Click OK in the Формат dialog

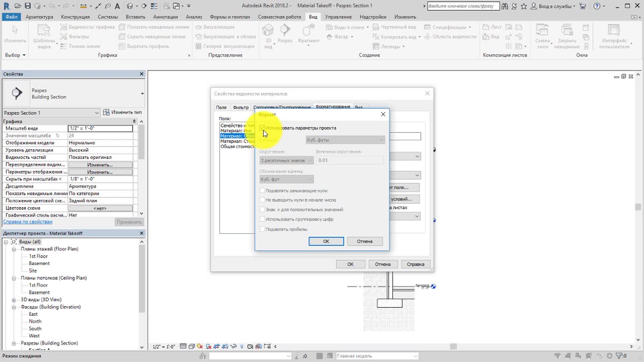(326, 241)
